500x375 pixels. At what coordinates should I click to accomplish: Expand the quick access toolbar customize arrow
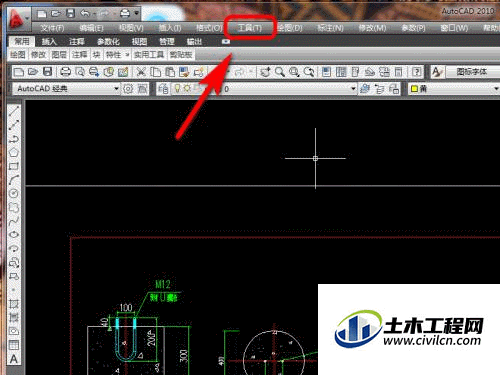[x=136, y=14]
